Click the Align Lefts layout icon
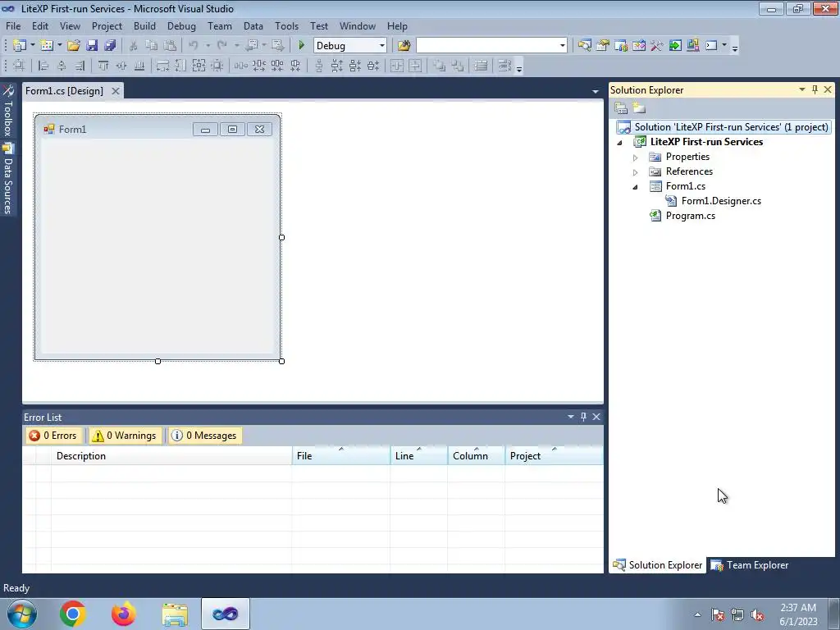This screenshot has width=840, height=630. pyautogui.click(x=43, y=66)
